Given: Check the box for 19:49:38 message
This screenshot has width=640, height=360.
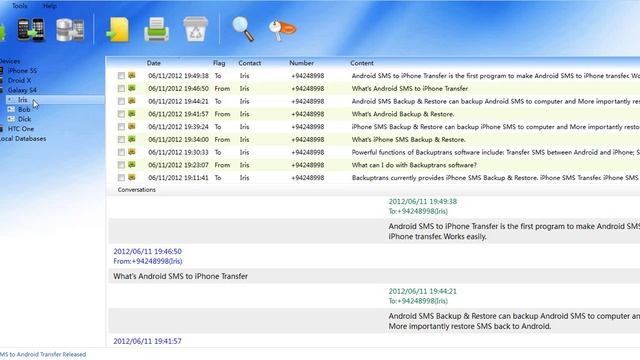Looking at the screenshot, I should [121, 76].
